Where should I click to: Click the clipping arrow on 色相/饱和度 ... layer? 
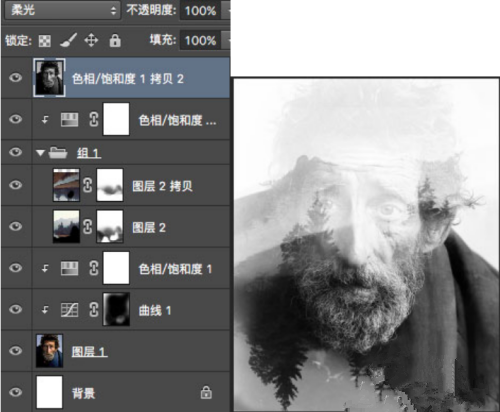(x=45, y=119)
